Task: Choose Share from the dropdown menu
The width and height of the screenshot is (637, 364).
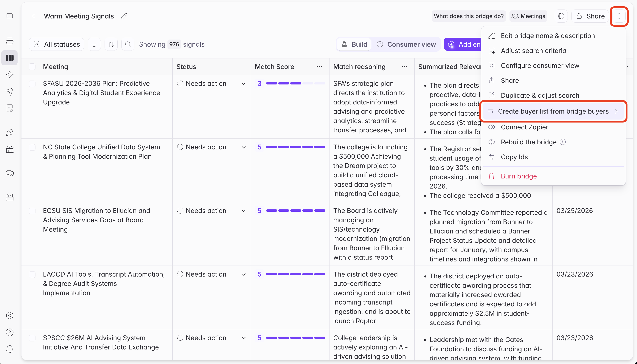Action: [x=553, y=81]
